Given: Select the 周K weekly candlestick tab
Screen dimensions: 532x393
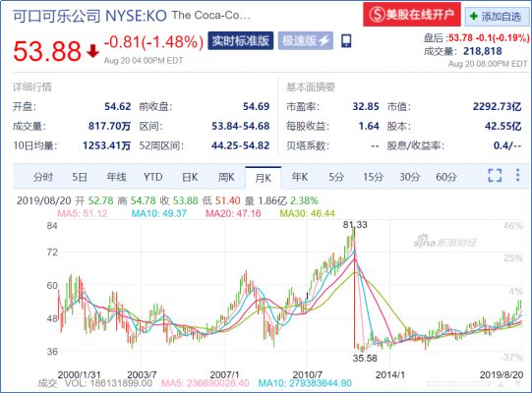Looking at the screenshot, I should 226,177.
